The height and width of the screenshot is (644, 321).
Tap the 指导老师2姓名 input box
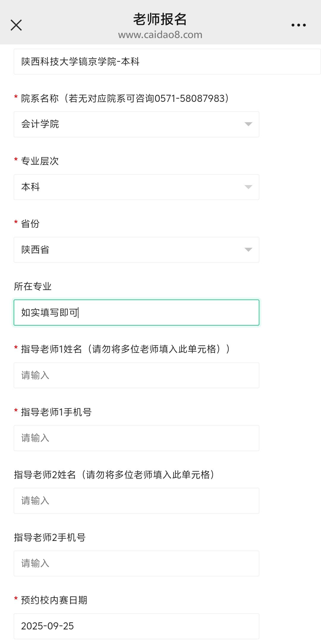click(136, 501)
